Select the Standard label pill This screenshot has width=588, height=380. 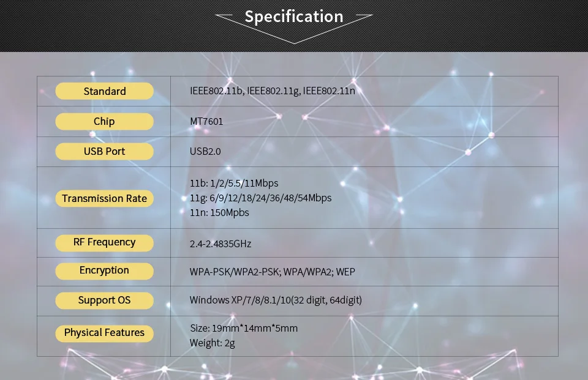coord(104,91)
